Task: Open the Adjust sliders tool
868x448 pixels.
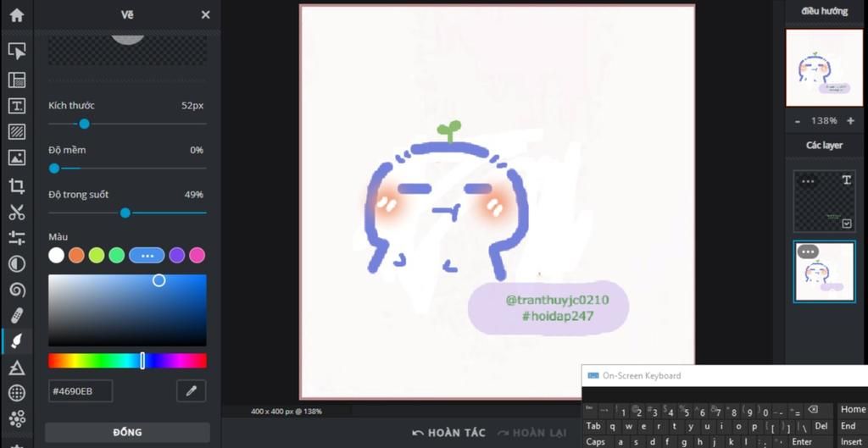Action: (x=17, y=238)
